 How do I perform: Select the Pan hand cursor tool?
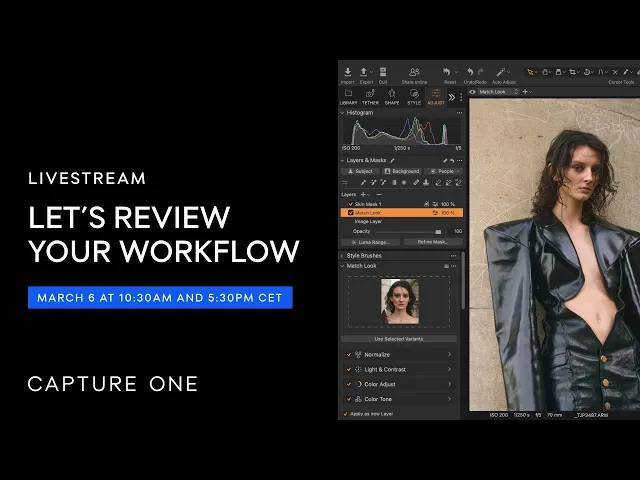[x=544, y=72]
